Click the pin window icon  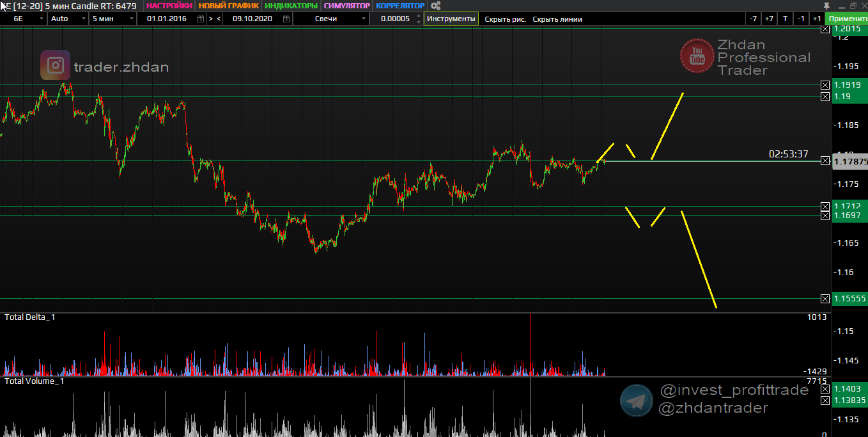tap(826, 6)
